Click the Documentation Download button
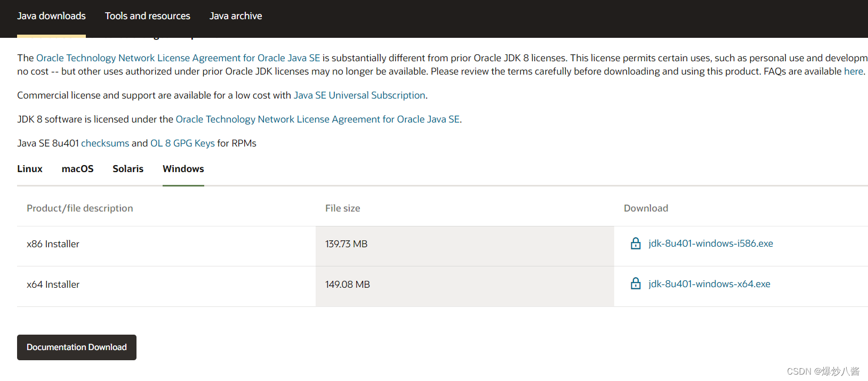Viewport: 868px width, 381px height. [x=77, y=347]
